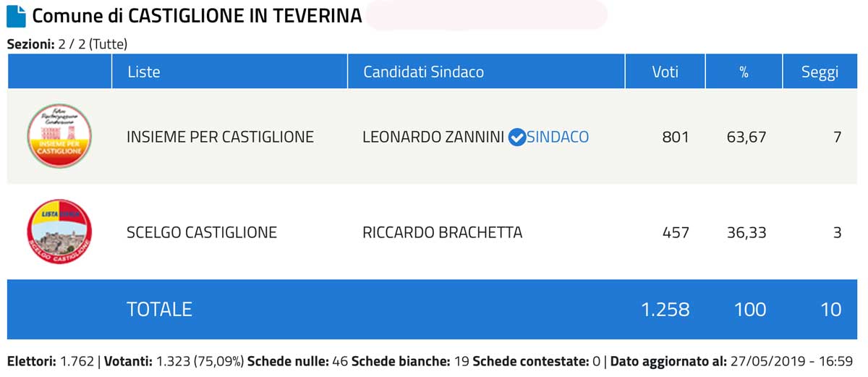Viewport: 868px width, 377px height.
Task: Select candidate RICCARDO BRACHETTA
Action: click(442, 233)
